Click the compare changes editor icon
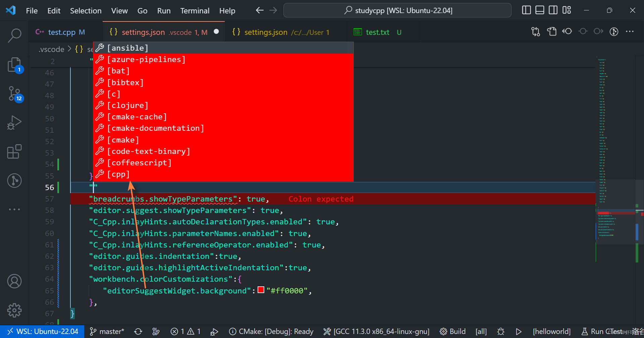The width and height of the screenshot is (644, 338). click(x=536, y=32)
